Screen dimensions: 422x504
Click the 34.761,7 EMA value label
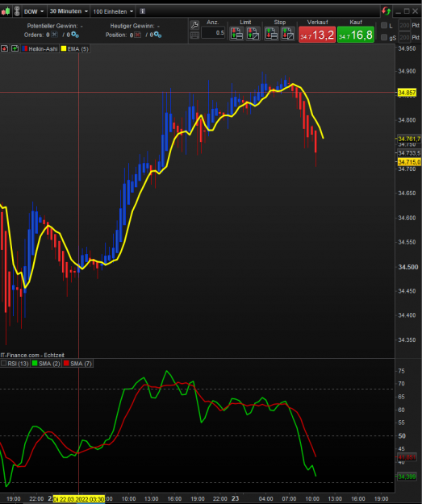tap(409, 139)
